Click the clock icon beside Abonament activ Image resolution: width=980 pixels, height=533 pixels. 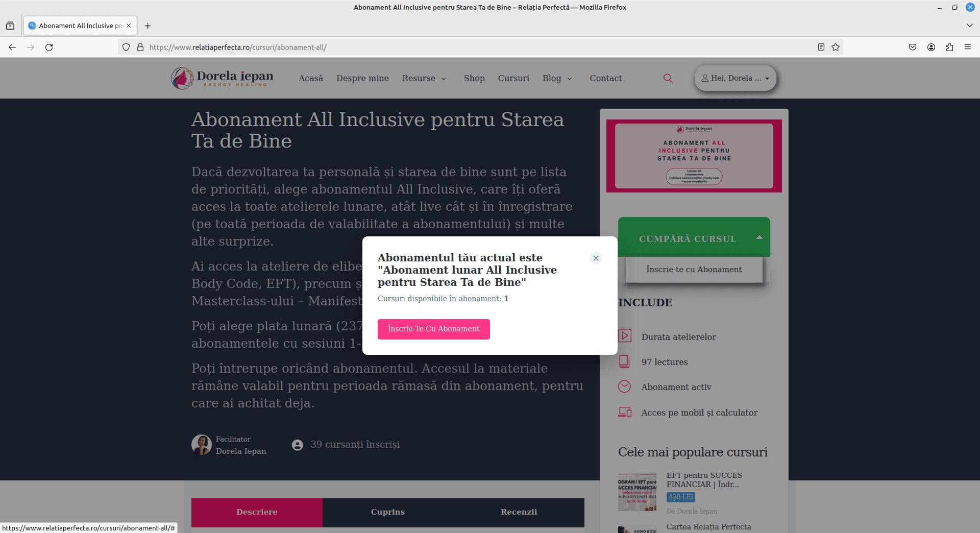click(x=624, y=386)
